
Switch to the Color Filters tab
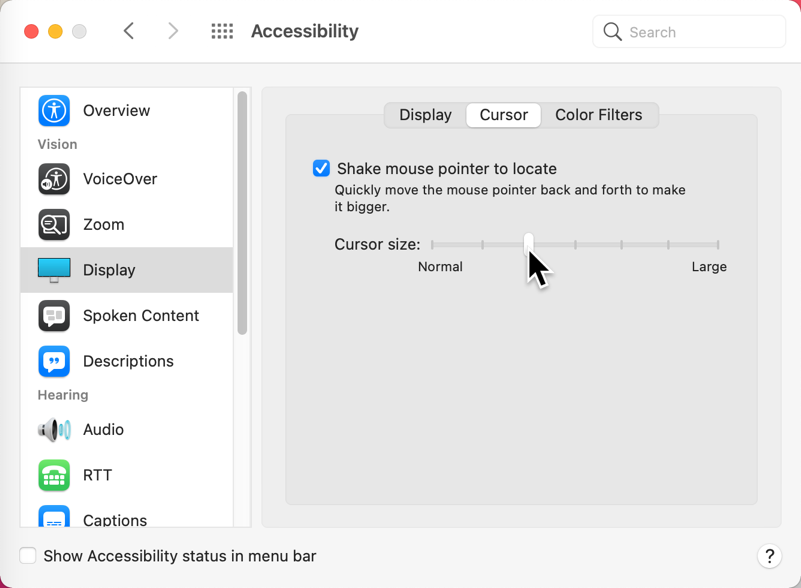[x=598, y=115]
